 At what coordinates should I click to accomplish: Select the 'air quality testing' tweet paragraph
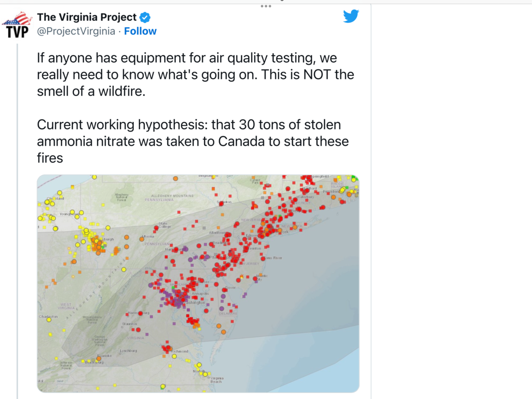tap(195, 75)
